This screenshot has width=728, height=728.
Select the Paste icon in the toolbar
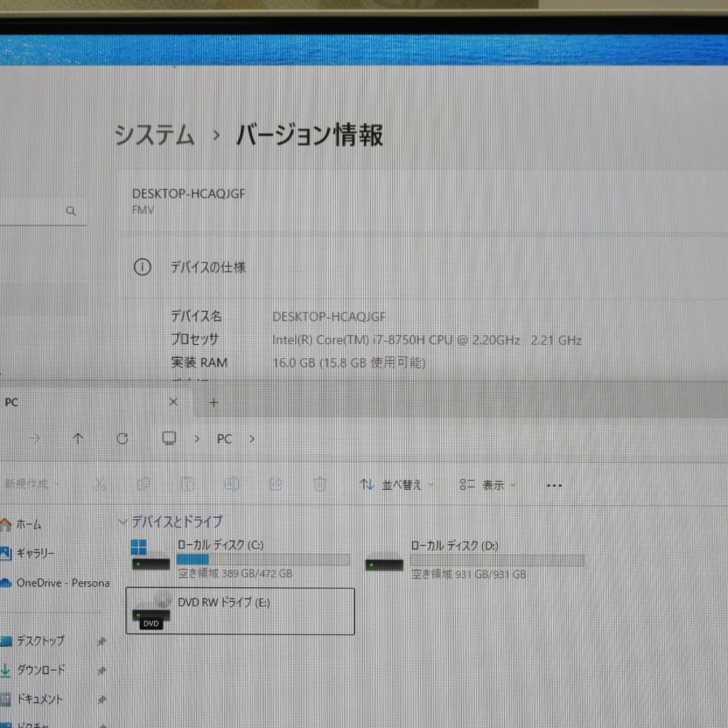[187, 484]
